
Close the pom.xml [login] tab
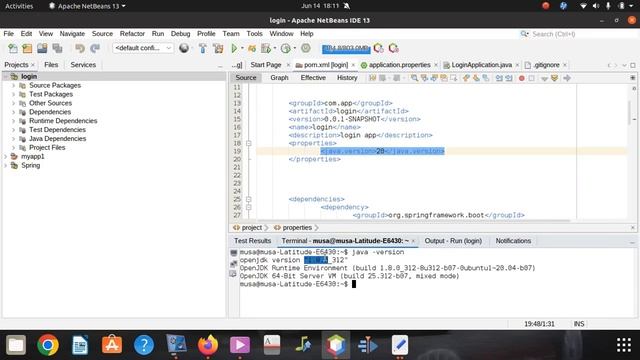(353, 65)
